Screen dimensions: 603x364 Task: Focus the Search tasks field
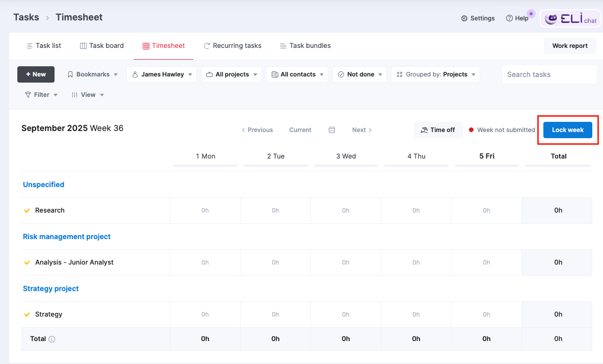pyautogui.click(x=549, y=74)
